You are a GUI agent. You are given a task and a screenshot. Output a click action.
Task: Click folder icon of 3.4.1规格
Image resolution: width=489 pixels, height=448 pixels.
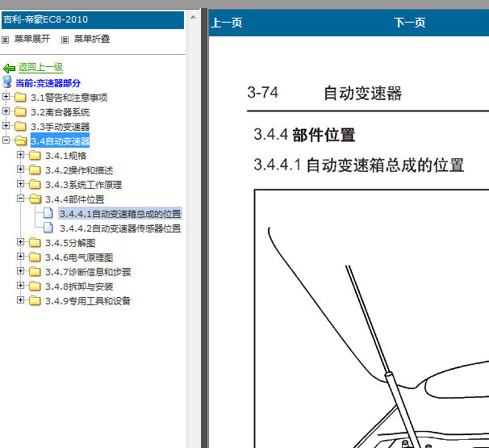pyautogui.click(x=35, y=155)
